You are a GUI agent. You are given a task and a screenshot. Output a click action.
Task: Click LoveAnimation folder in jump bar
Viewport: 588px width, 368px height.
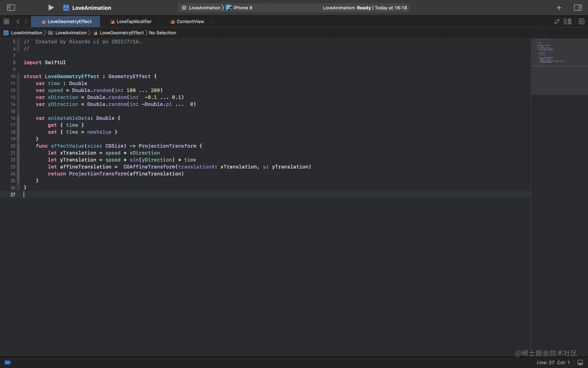tap(67, 33)
